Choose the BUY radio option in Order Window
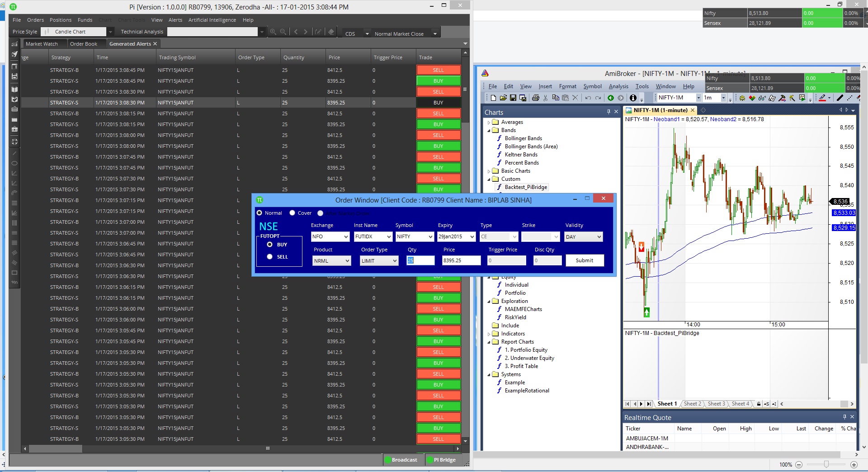Screen dimensions: 868x472 click(x=270, y=245)
